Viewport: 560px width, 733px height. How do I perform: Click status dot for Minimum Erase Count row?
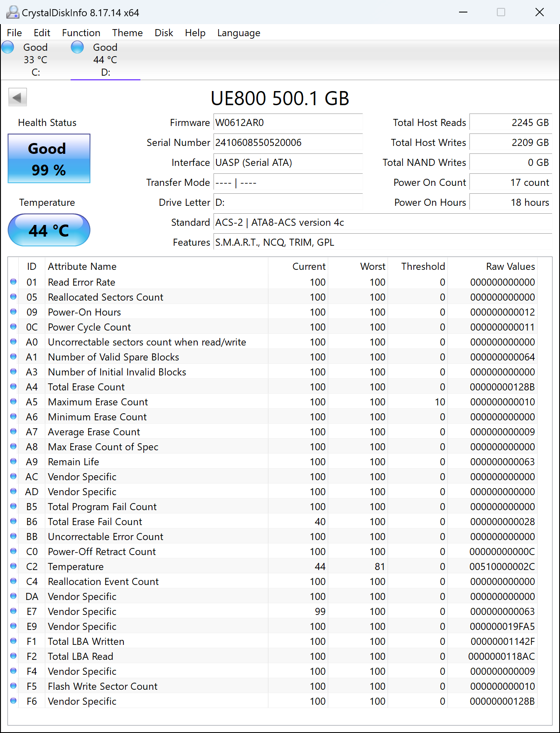tap(13, 417)
